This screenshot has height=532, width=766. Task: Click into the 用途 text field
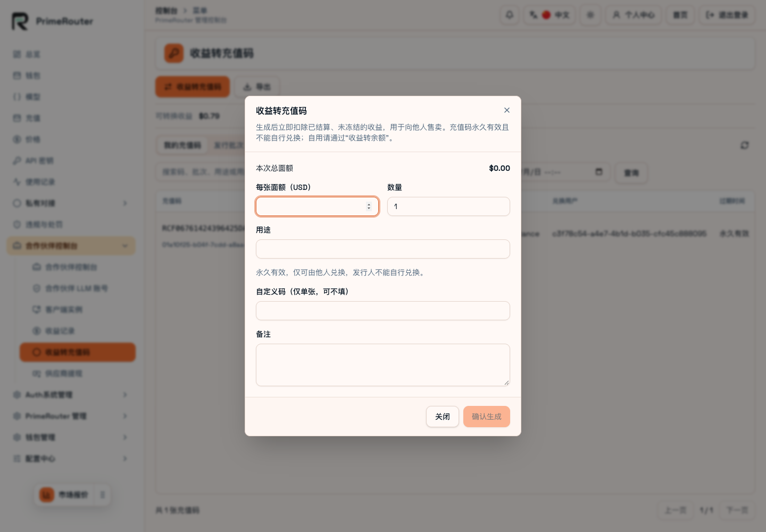383,249
